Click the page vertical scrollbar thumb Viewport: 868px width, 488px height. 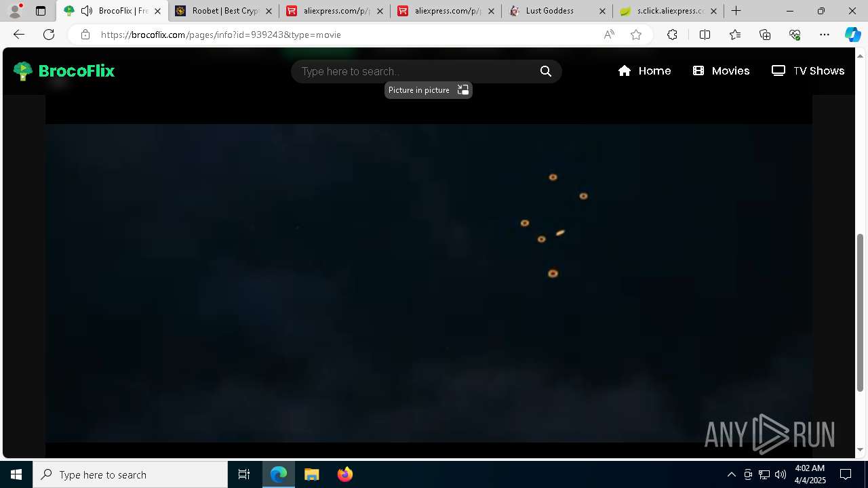pos(861,313)
